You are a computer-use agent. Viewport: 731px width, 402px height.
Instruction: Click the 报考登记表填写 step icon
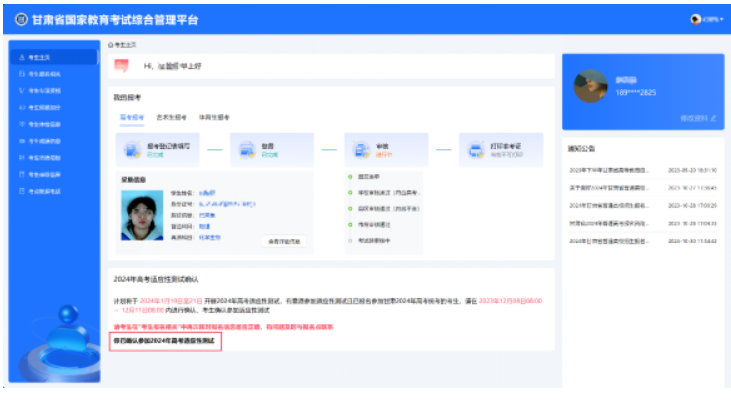click(x=132, y=149)
